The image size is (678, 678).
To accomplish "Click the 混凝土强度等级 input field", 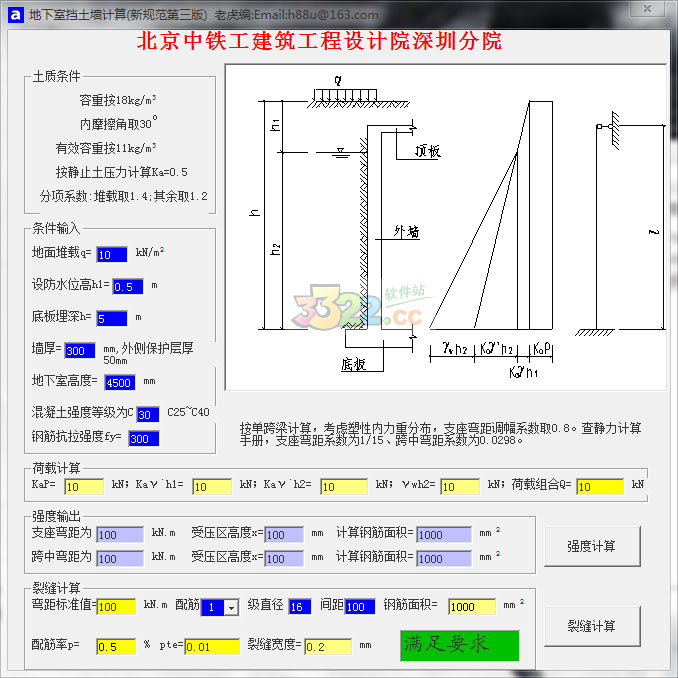I will (x=148, y=415).
